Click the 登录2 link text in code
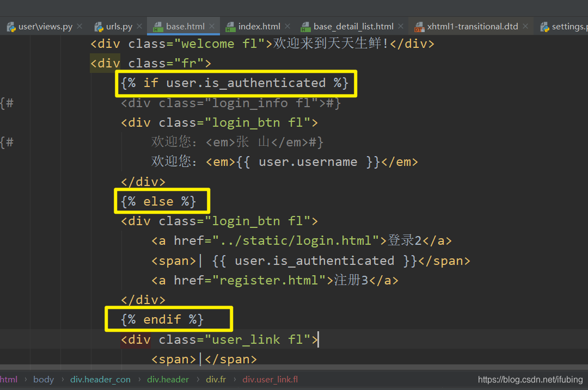 click(x=405, y=240)
